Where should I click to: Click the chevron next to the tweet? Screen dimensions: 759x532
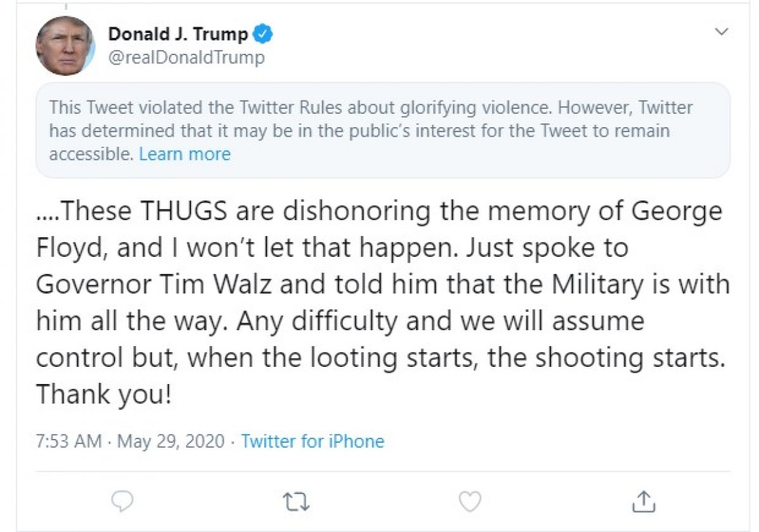click(721, 30)
